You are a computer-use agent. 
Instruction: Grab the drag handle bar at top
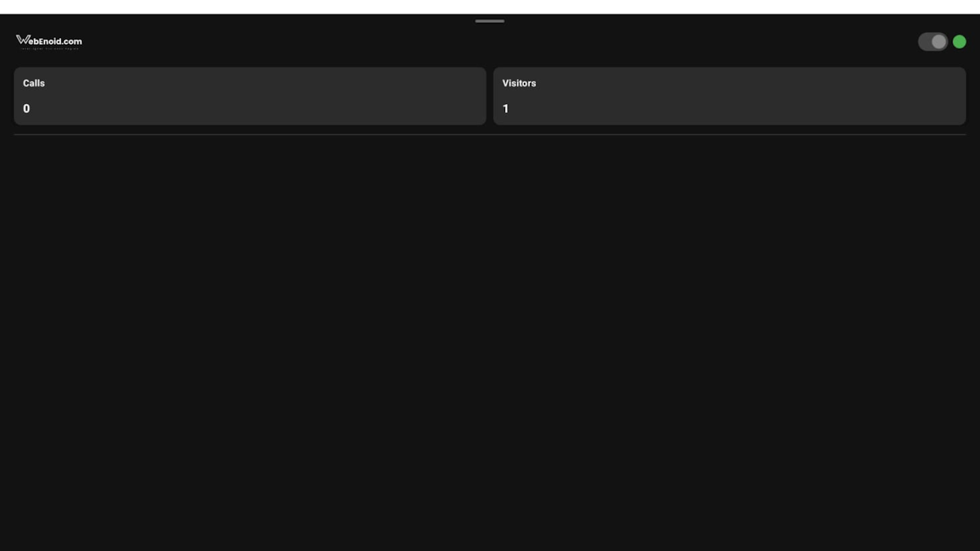click(x=490, y=21)
